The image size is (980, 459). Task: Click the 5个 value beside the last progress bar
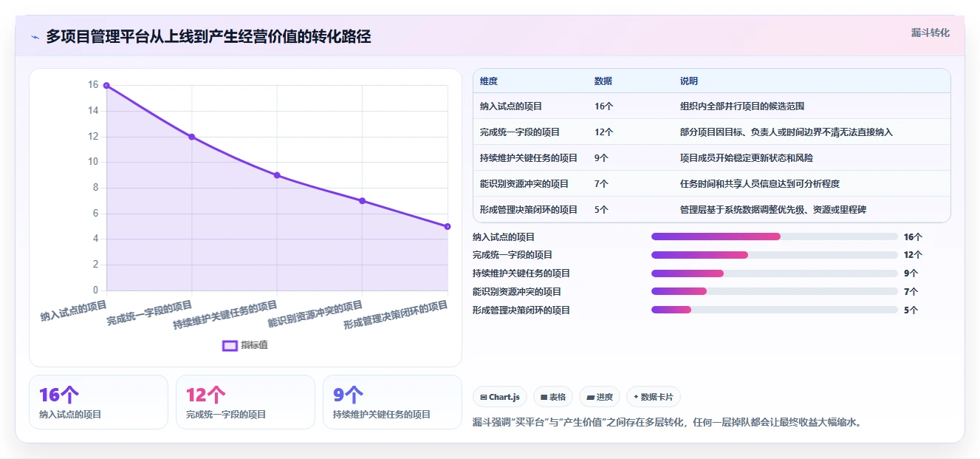click(911, 310)
